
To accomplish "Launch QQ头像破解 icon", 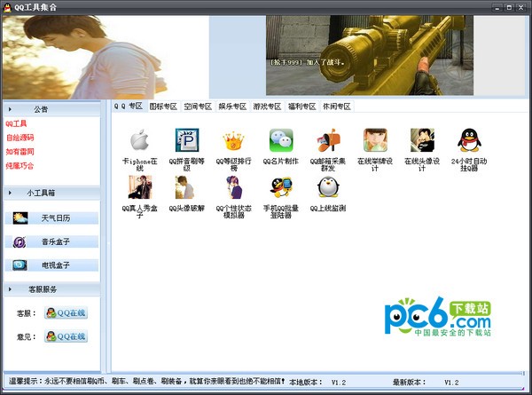I will (186, 187).
